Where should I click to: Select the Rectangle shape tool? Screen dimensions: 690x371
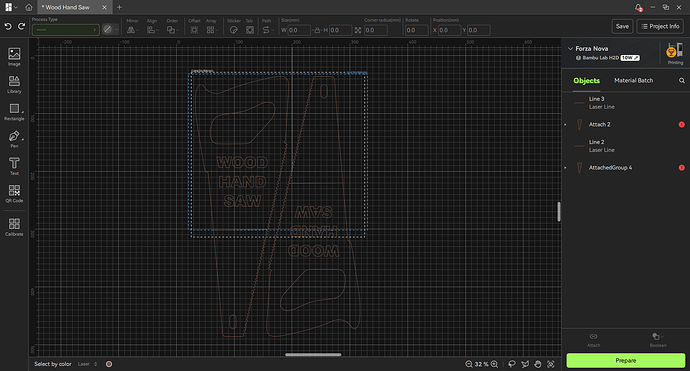click(14, 111)
